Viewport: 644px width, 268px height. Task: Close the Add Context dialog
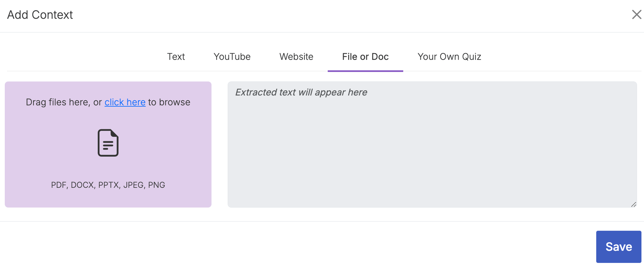click(x=636, y=14)
